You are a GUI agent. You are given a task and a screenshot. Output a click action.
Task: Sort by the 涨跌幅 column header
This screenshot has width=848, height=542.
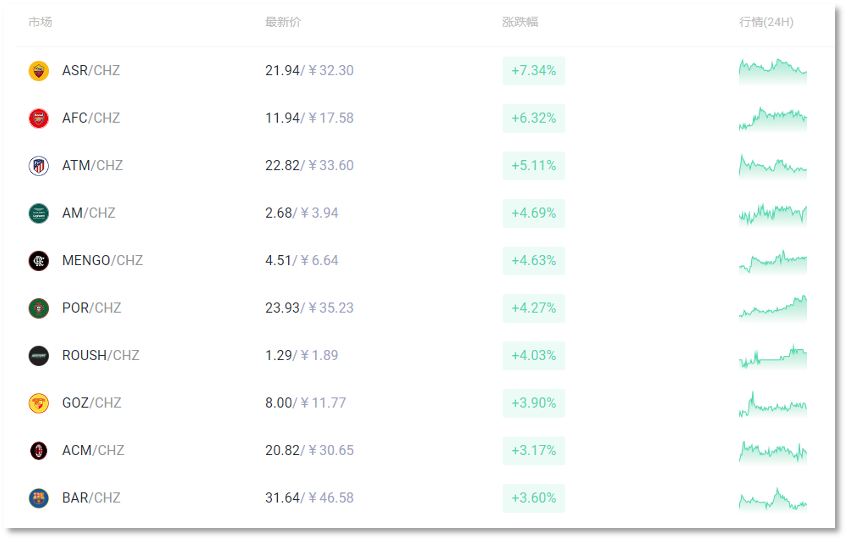[x=520, y=22]
